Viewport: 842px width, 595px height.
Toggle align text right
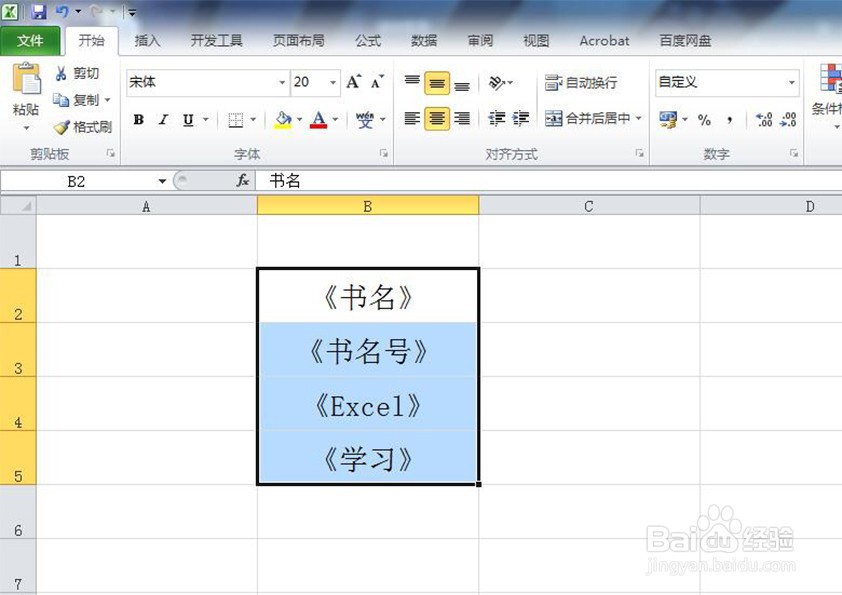(x=462, y=119)
